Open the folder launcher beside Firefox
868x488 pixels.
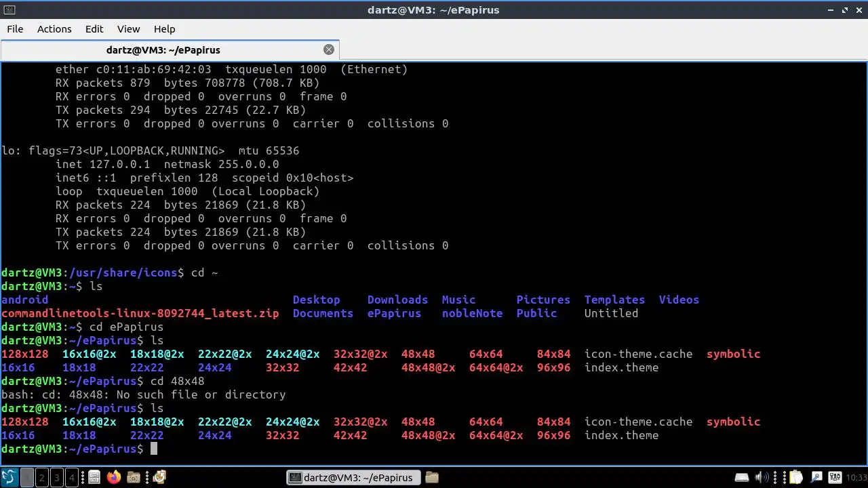coord(134,478)
